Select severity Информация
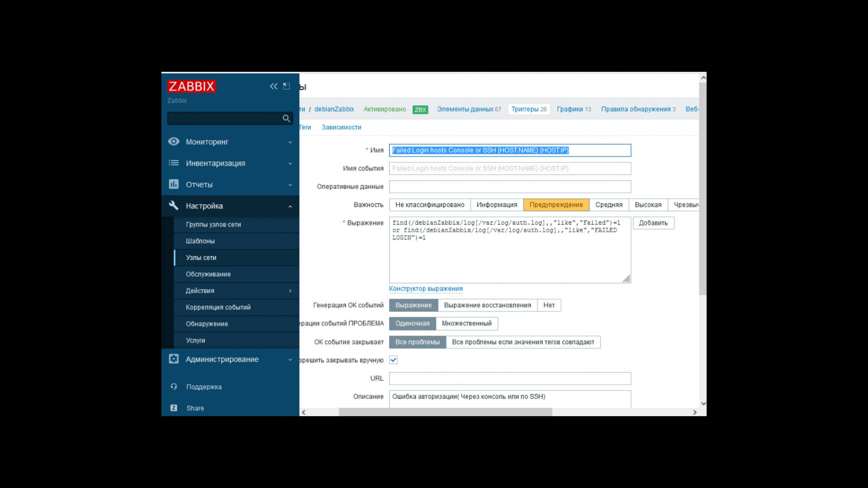 pos(497,205)
